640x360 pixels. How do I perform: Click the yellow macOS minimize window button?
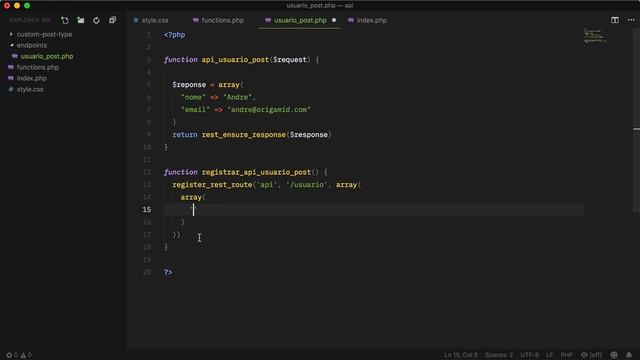pyautogui.click(x=17, y=5)
